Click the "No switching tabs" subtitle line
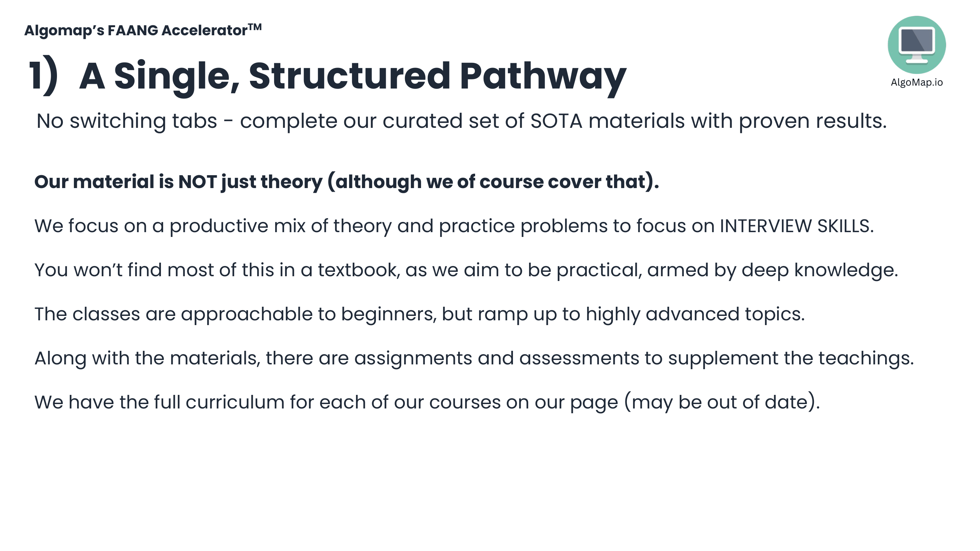The width and height of the screenshot is (980, 551). tap(461, 121)
